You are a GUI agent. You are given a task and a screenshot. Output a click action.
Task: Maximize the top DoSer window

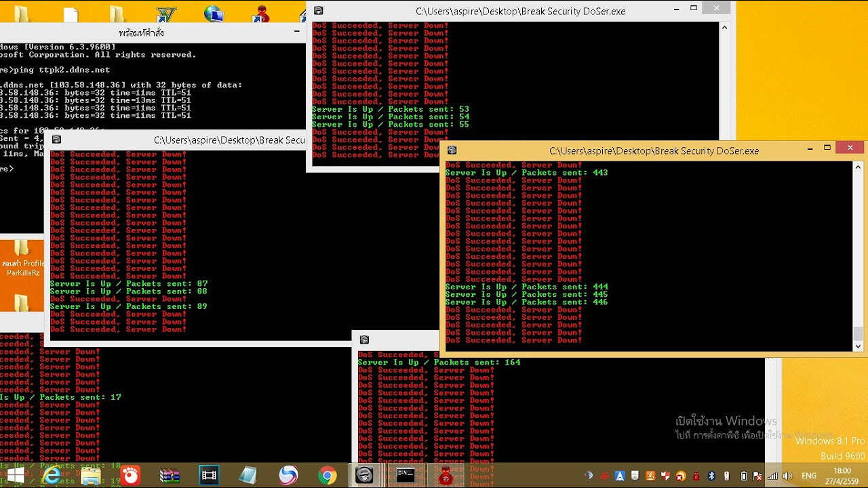[694, 8]
